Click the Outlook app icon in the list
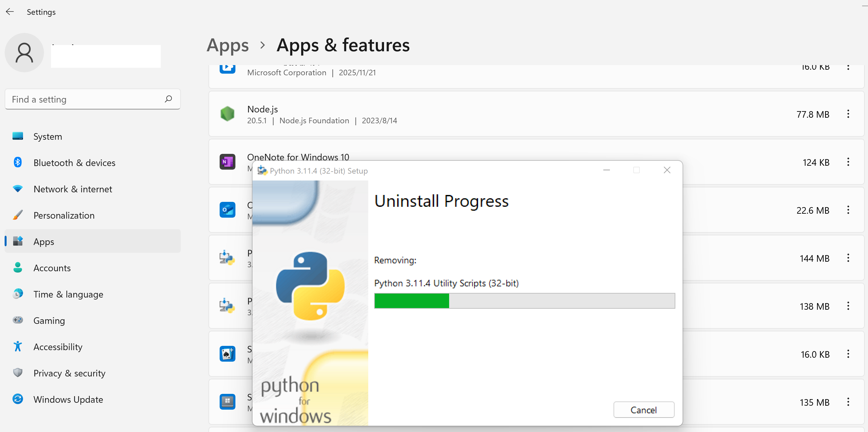Image resolution: width=868 pixels, height=432 pixels. tap(228, 210)
